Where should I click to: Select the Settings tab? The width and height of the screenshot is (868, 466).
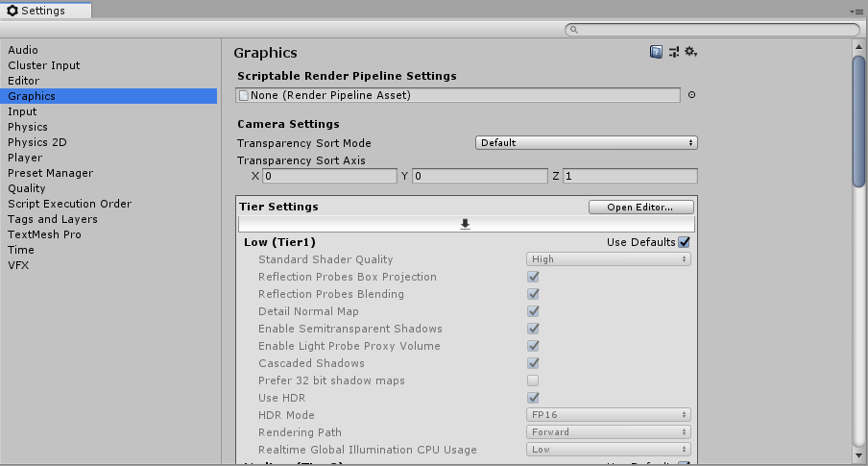coord(46,11)
